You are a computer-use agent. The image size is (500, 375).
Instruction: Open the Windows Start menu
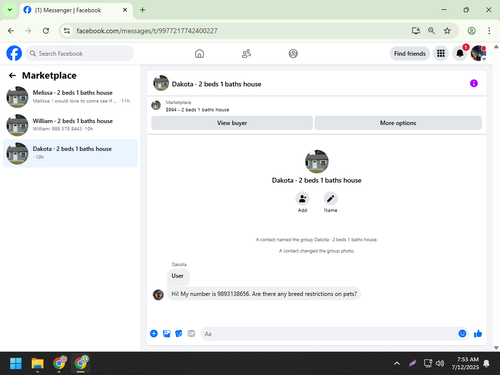(16, 363)
